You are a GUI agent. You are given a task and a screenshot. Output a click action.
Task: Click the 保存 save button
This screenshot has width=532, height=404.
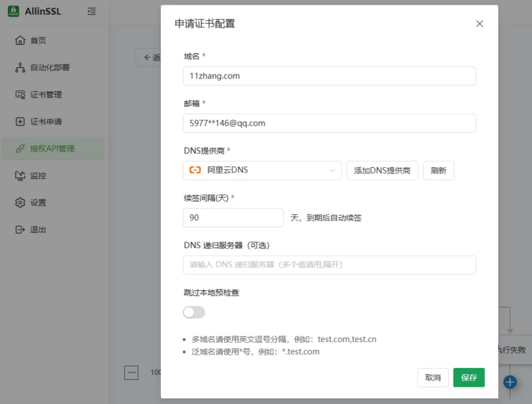(x=469, y=377)
